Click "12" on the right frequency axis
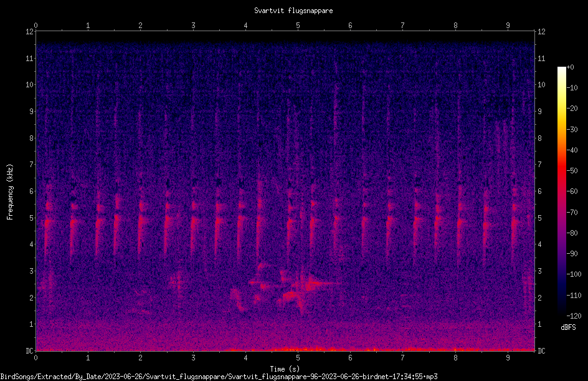This screenshot has height=381, width=588. pyautogui.click(x=541, y=32)
